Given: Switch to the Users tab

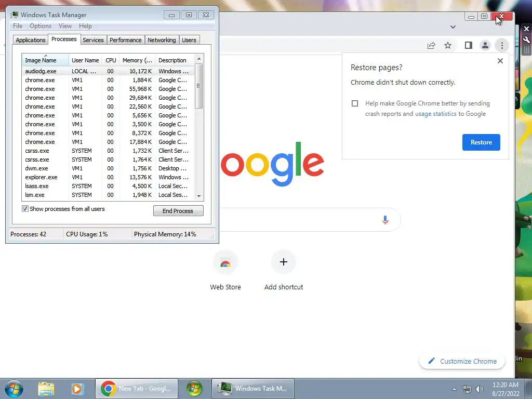Looking at the screenshot, I should (189, 40).
